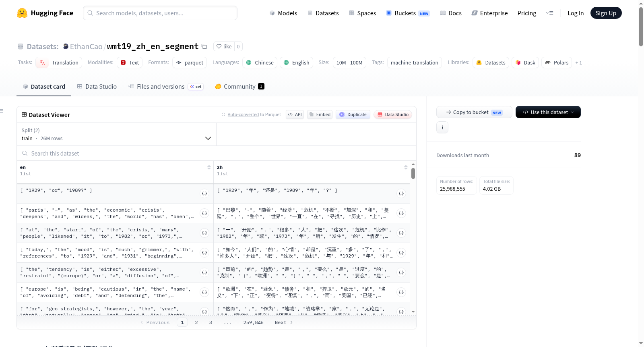
Task: Open Pricing page link
Action: pos(527,13)
